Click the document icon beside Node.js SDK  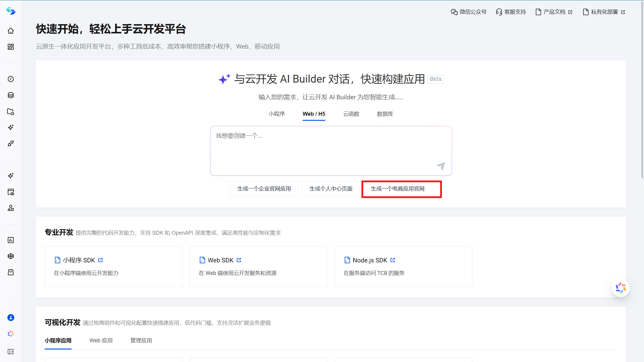(347, 260)
